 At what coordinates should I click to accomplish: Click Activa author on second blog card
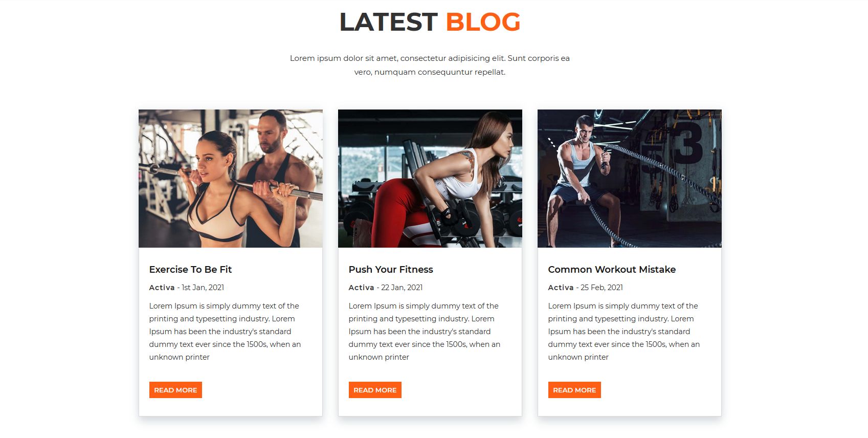tap(362, 288)
